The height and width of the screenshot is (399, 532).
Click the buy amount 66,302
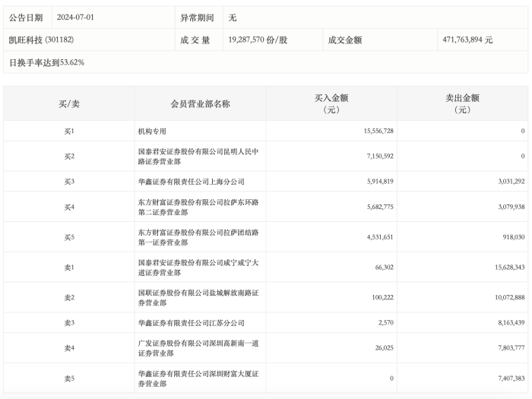[x=385, y=267]
